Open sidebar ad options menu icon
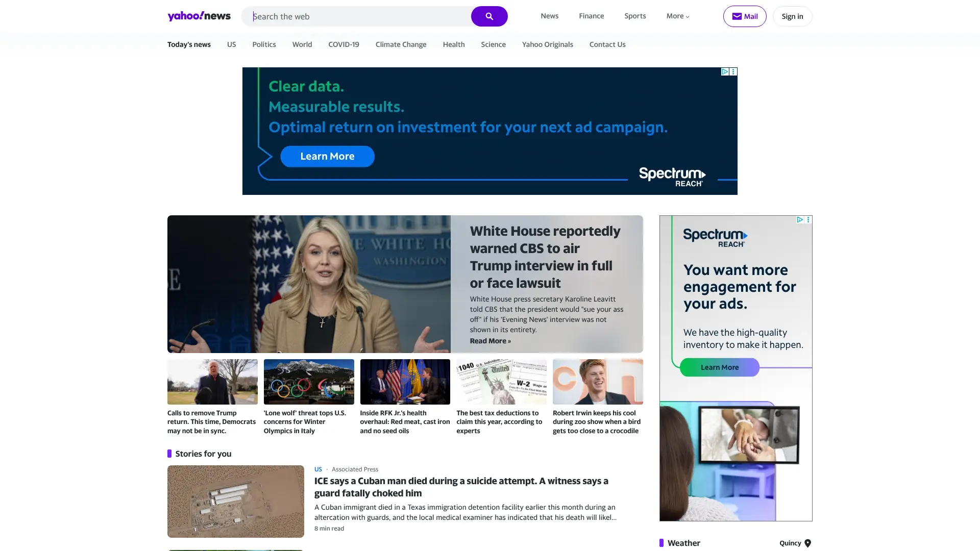Screen dimensions: 980x551 pos(808,220)
